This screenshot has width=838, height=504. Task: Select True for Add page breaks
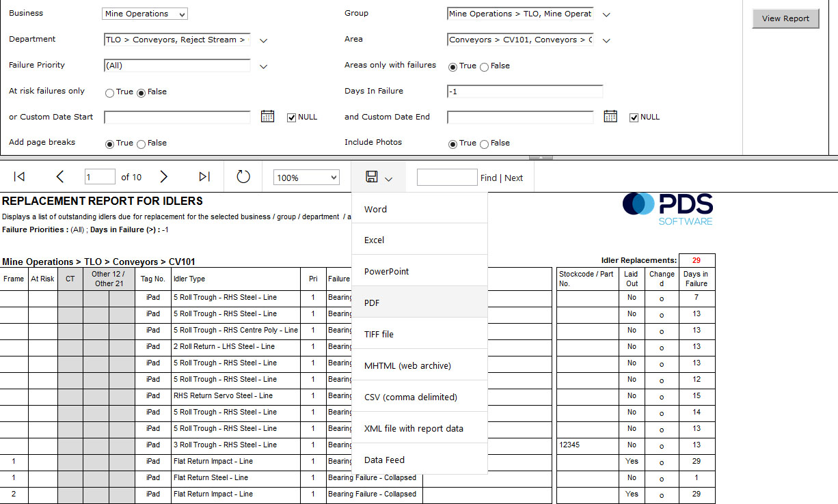tap(109, 143)
